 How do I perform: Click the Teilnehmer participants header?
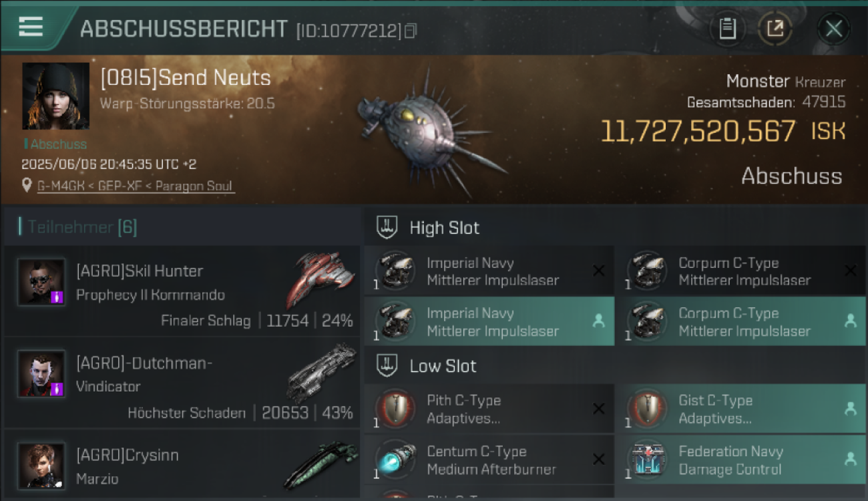79,227
